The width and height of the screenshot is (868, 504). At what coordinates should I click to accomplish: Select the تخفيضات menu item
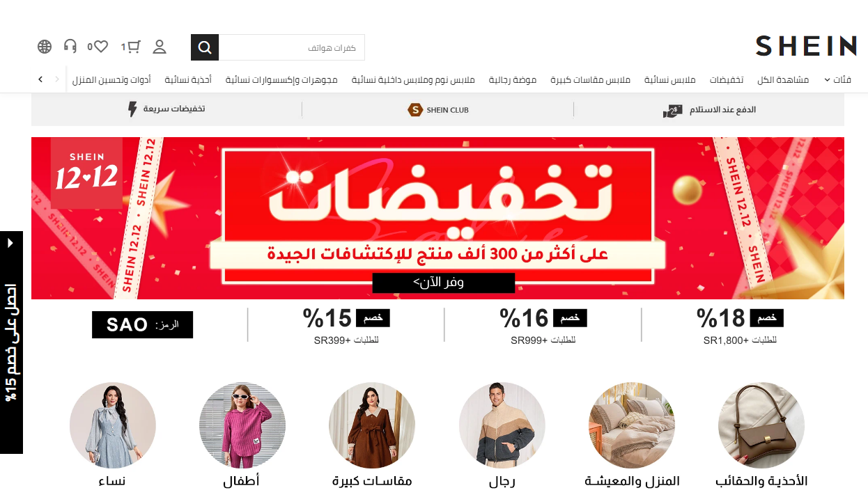click(727, 80)
